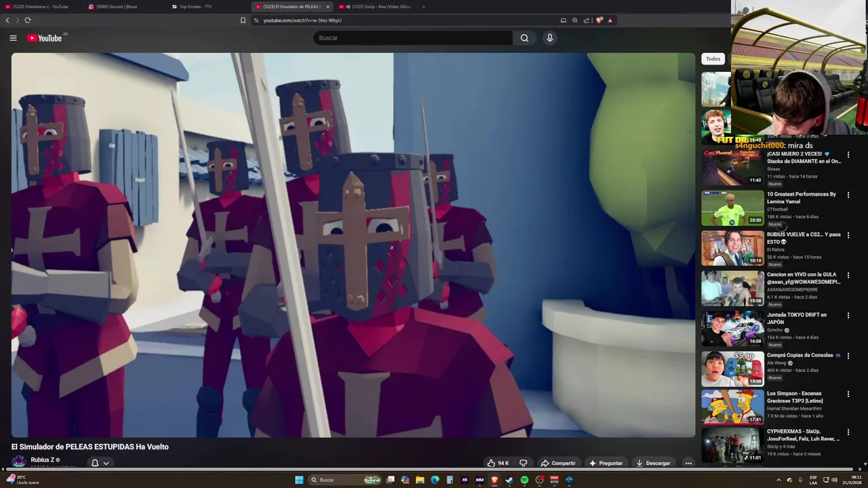868x488 pixels.
Task: Open the Brave Rewards triangle icon
Action: point(610,20)
